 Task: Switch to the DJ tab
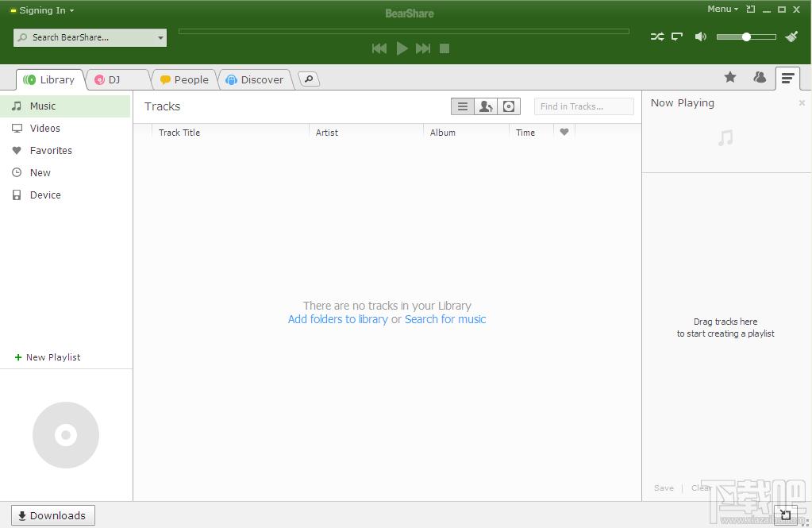click(x=117, y=79)
